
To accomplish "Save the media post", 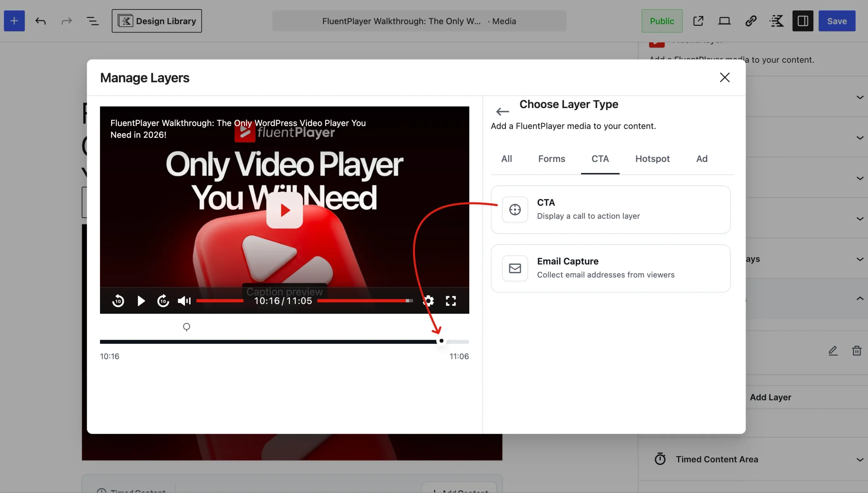I will 837,21.
